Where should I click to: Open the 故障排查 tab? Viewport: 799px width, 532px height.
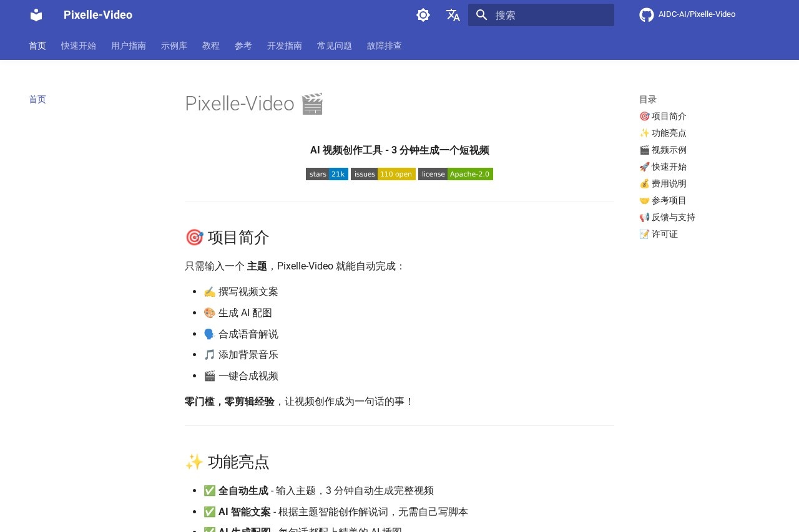(385, 46)
